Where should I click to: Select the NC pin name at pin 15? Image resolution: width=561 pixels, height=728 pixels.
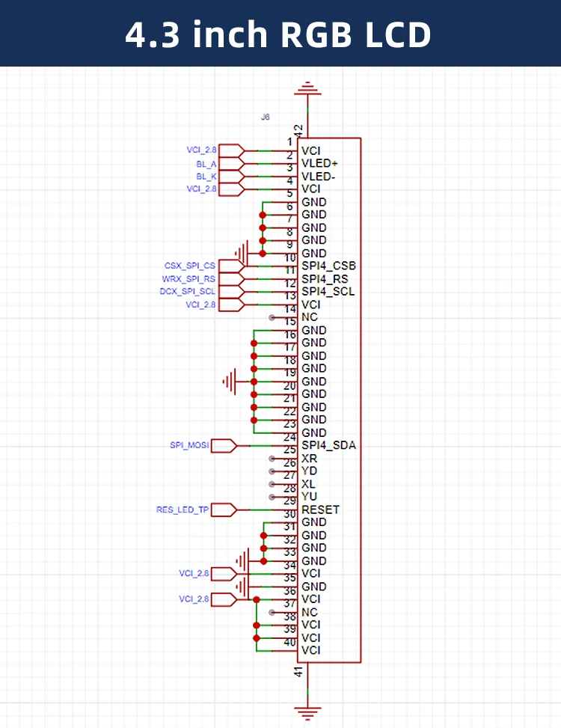coord(310,317)
